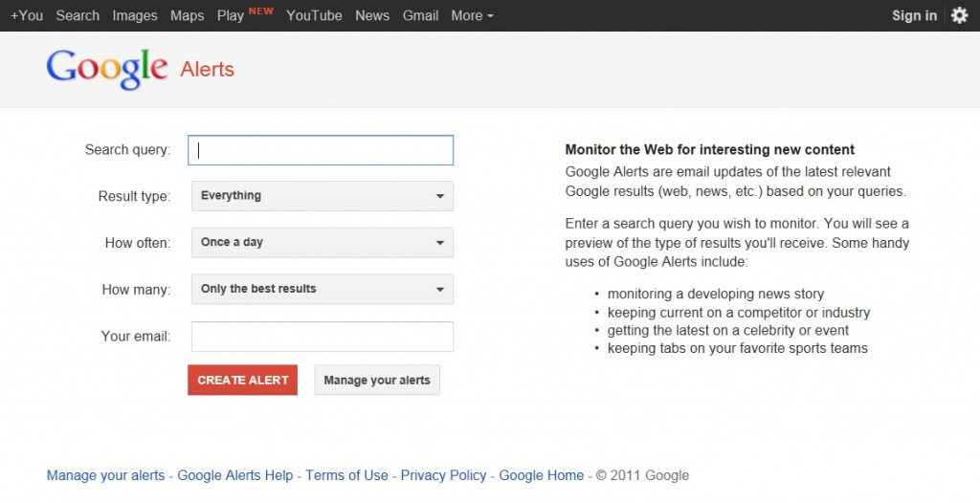The width and height of the screenshot is (980, 503).
Task: Open Gmail in the top bar
Action: (x=420, y=15)
